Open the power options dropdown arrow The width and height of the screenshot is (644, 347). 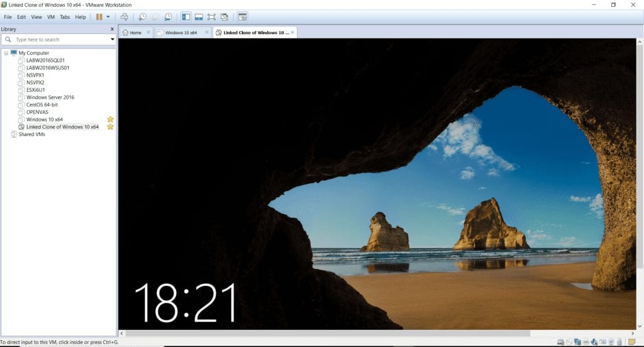click(108, 17)
